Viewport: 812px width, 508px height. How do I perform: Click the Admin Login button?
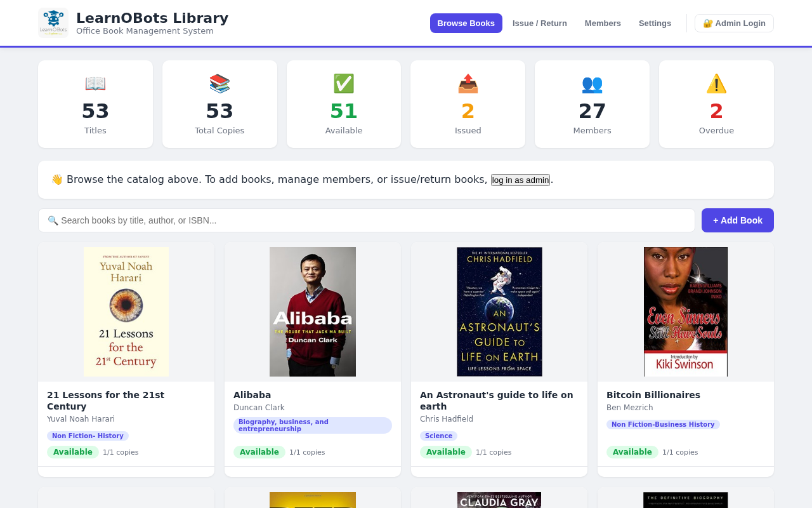point(734,23)
